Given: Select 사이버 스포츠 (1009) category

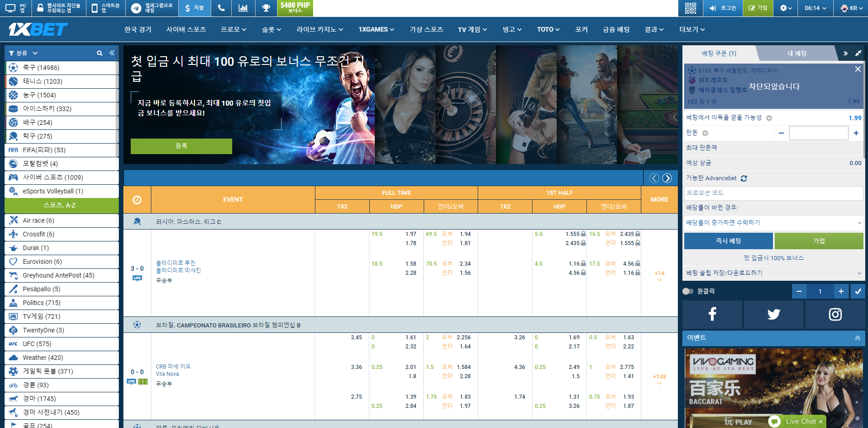Looking at the screenshot, I should [x=62, y=177].
